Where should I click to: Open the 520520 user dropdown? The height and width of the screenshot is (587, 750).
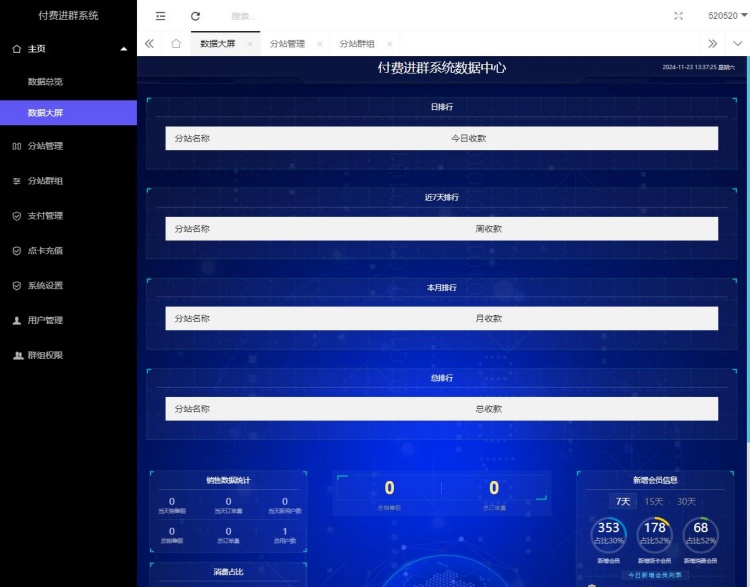point(728,16)
